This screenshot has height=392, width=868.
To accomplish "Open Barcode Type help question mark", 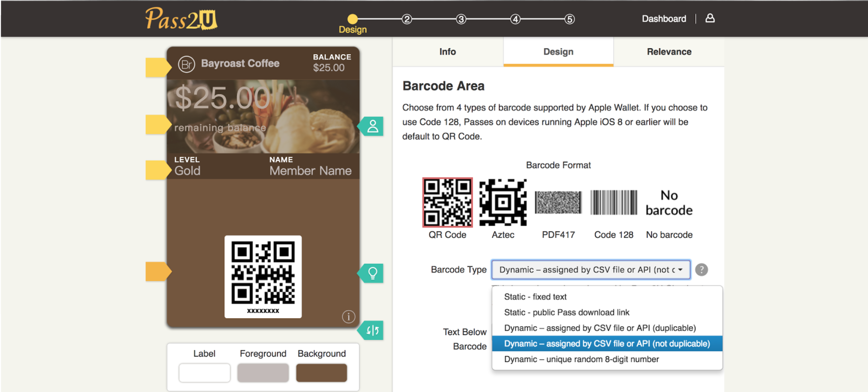I will click(x=701, y=270).
